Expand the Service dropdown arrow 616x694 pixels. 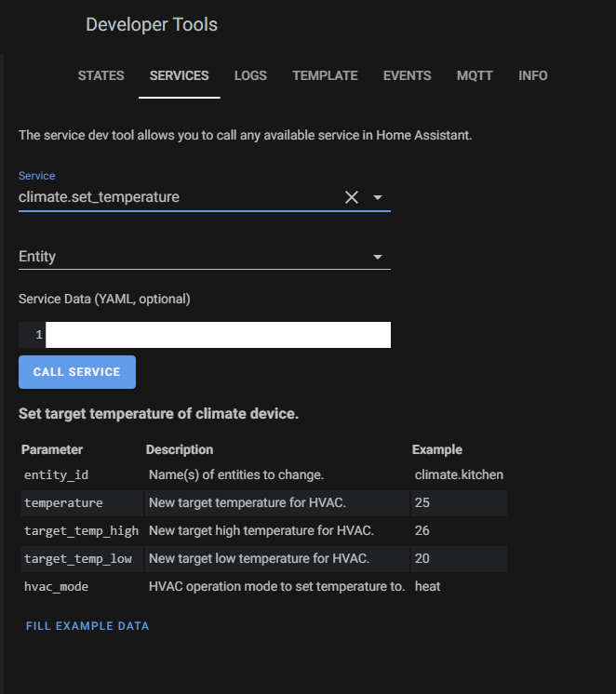pyautogui.click(x=378, y=197)
